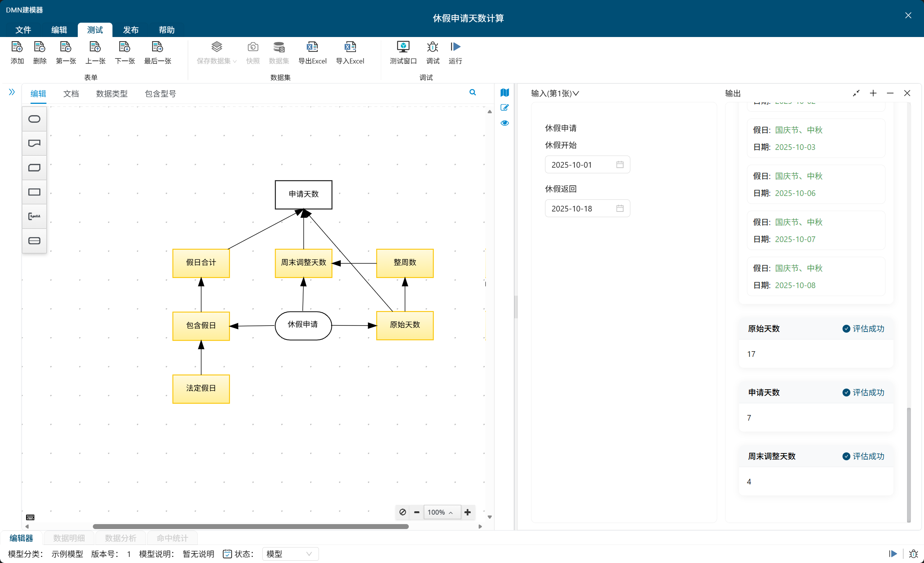Click the reset zoom (circle slash) button
This screenshot has height=563, width=924.
[403, 512]
